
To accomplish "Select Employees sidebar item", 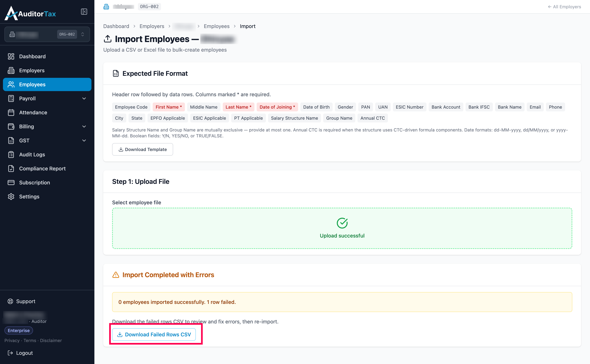I will coord(47,84).
